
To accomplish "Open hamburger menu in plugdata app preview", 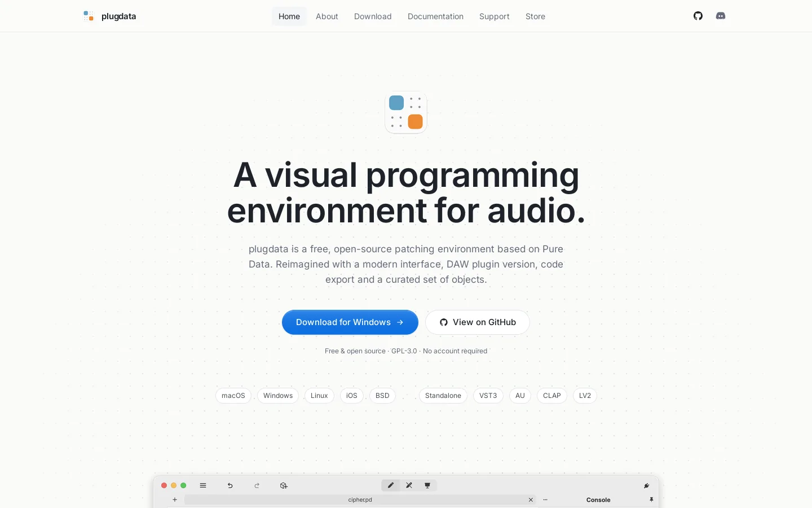I will [203, 485].
